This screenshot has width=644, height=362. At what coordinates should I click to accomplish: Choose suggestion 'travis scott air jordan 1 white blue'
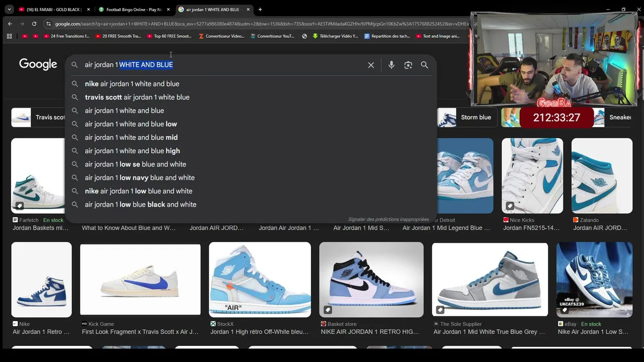point(251,97)
